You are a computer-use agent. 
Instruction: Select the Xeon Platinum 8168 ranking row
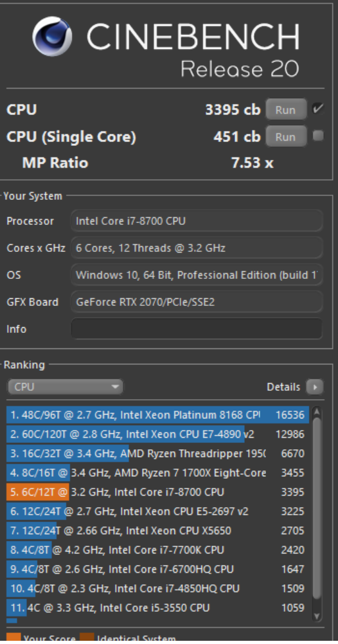pyautogui.click(x=157, y=415)
